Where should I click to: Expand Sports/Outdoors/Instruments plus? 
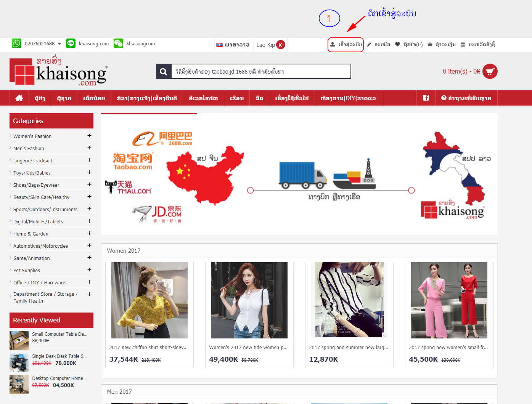click(x=89, y=209)
